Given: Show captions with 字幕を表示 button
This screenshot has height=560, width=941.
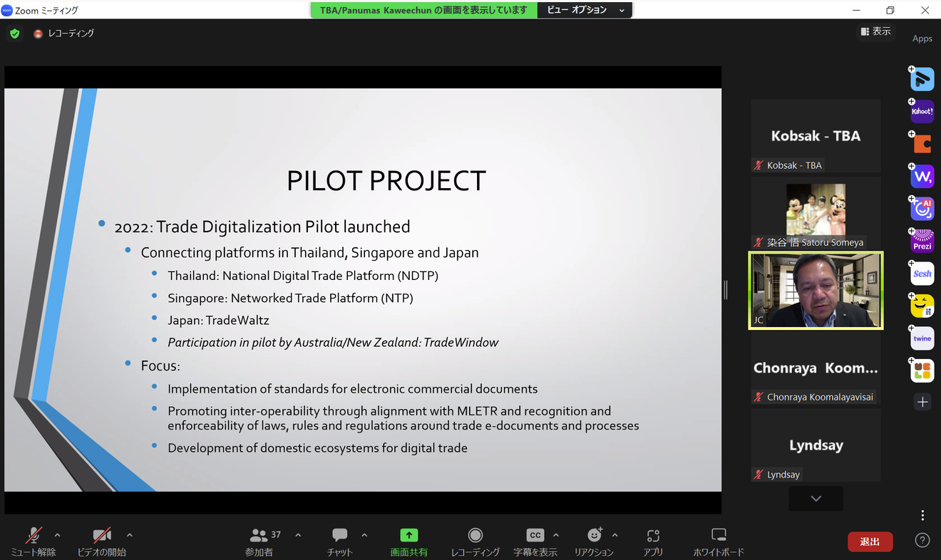Looking at the screenshot, I should pos(535,542).
